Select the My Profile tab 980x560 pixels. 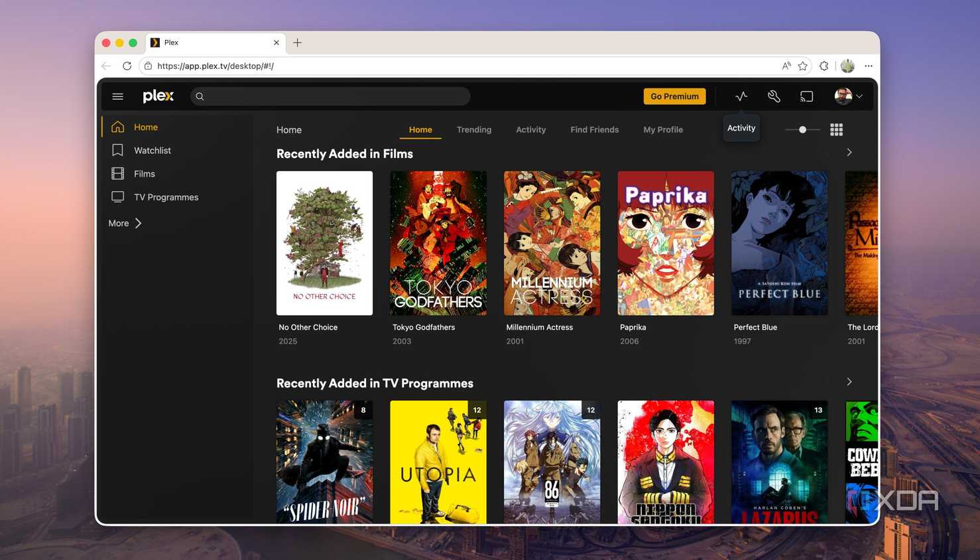tap(663, 129)
